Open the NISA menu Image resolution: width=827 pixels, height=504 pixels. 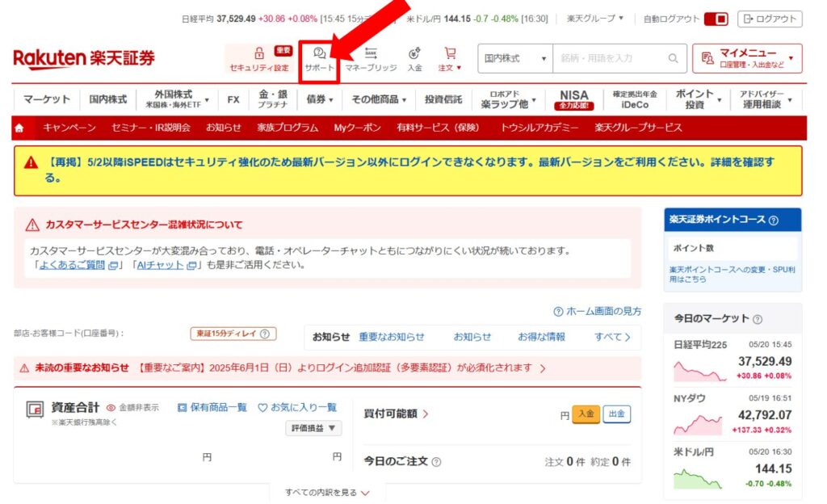574,99
